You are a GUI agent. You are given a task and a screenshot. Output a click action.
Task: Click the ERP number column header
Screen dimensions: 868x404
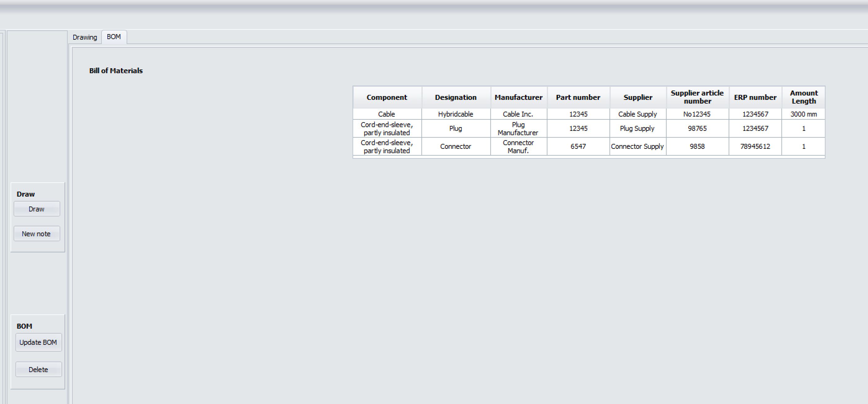pos(755,97)
